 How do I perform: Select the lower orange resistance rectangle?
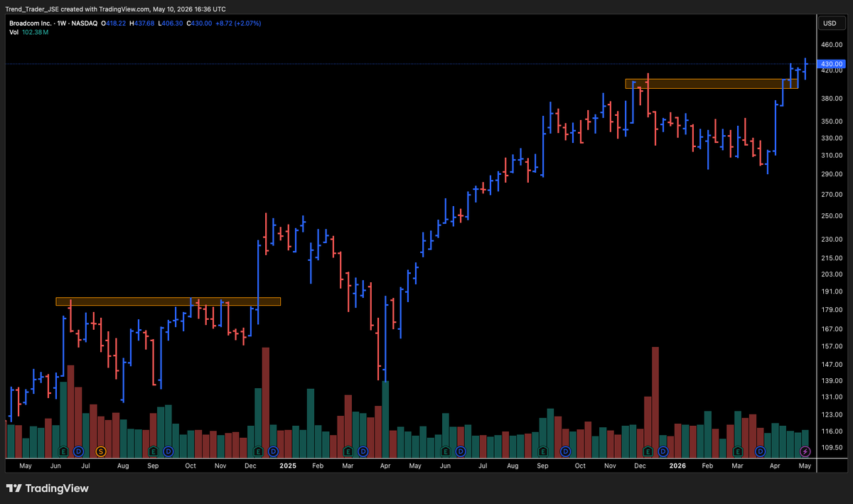[x=168, y=301]
